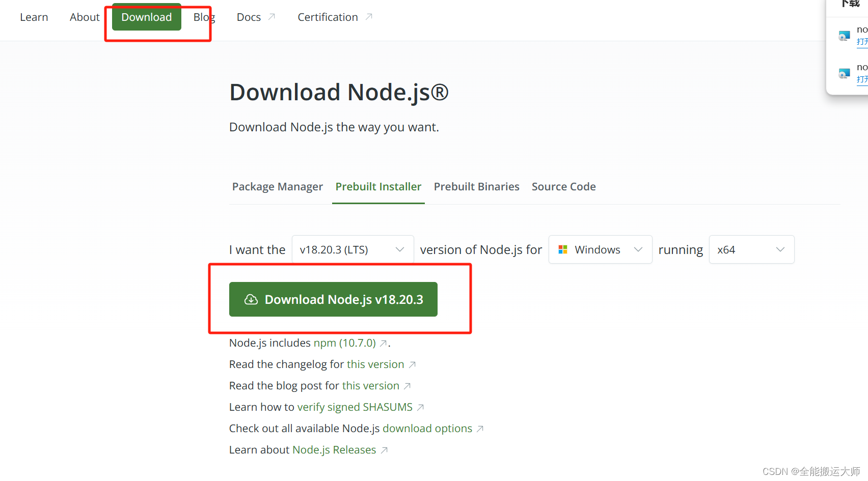Image resolution: width=868 pixels, height=481 pixels.
Task: Open the operating system dropdown showing Windows
Action: pos(600,249)
